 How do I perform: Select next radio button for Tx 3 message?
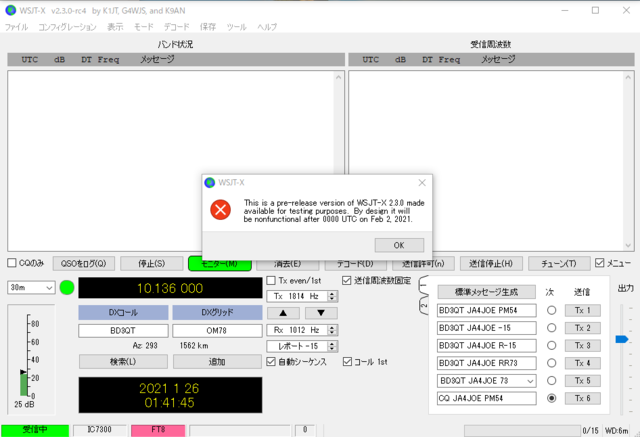551,346
